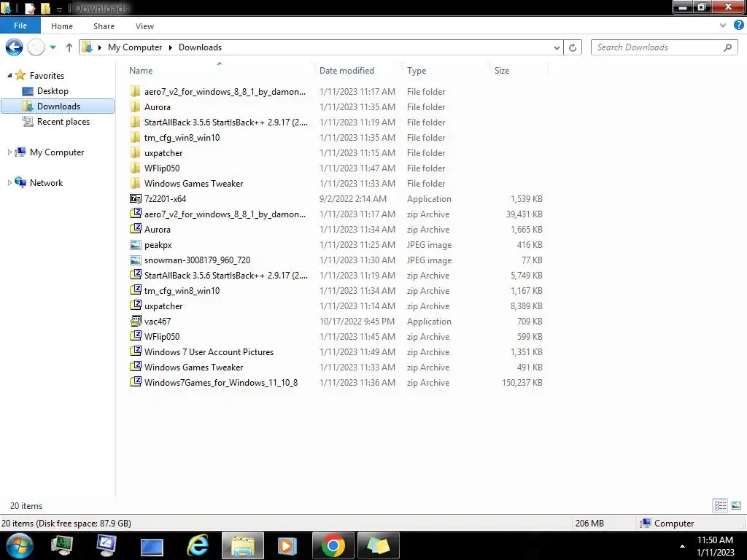Select the aero7_v2_for_windows_8_8_1 folder name
The height and width of the screenshot is (560, 747).
[225, 91]
